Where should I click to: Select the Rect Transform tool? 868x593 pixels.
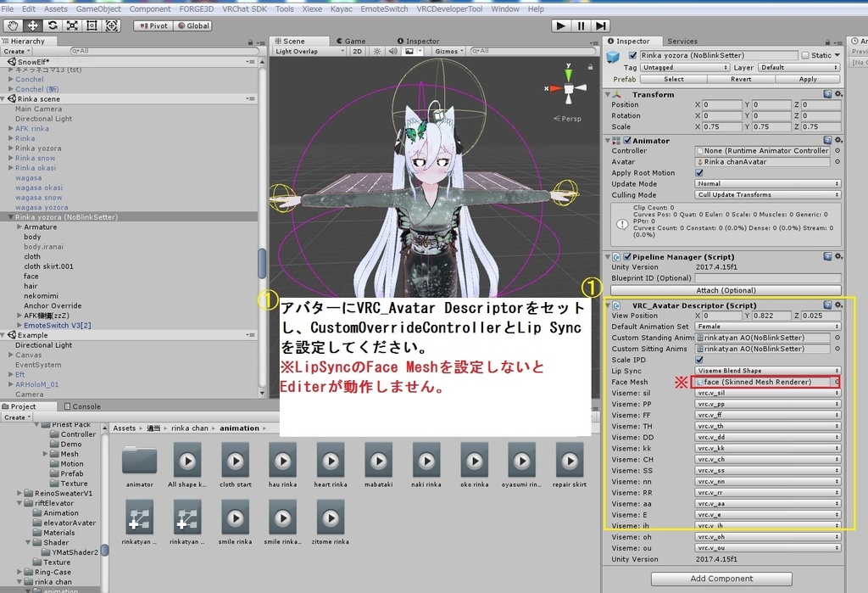(92, 25)
